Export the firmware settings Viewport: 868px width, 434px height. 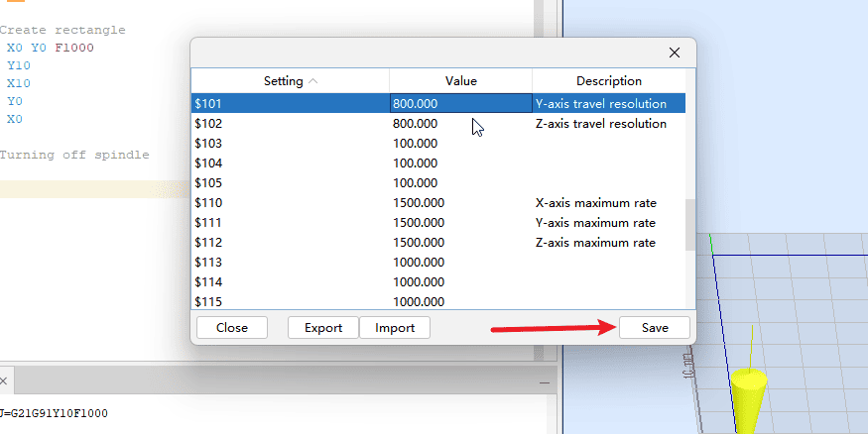pyautogui.click(x=322, y=328)
